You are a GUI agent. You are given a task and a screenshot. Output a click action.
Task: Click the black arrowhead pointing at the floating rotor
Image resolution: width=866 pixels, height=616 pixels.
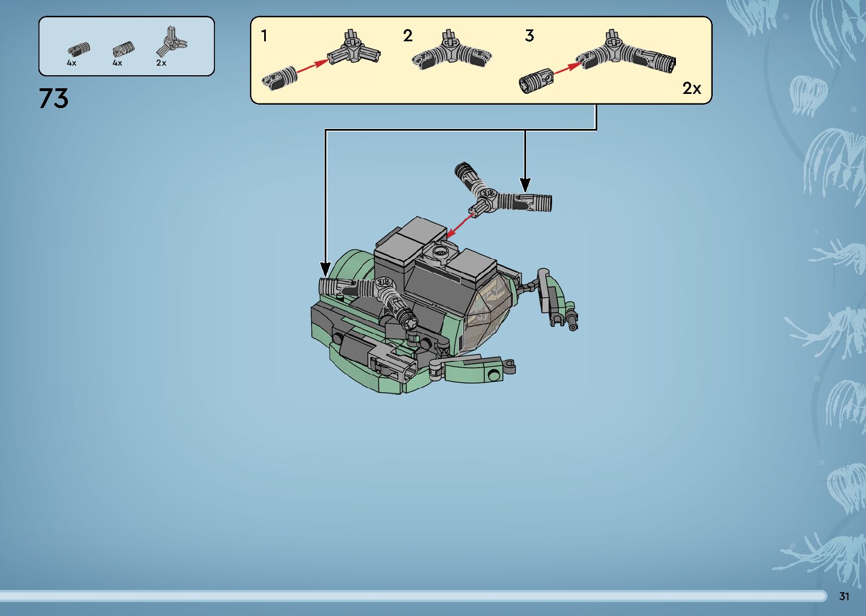[x=525, y=184]
